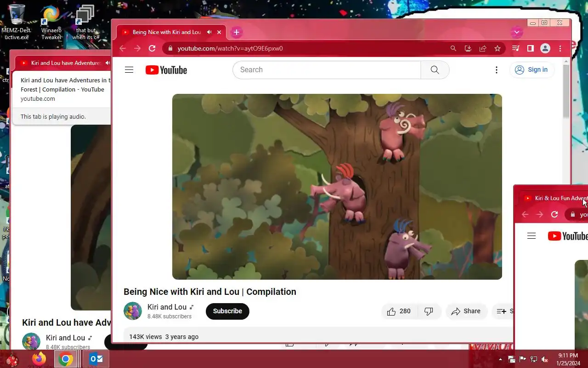Click the scrollbar up arrow in front window

click(566, 60)
